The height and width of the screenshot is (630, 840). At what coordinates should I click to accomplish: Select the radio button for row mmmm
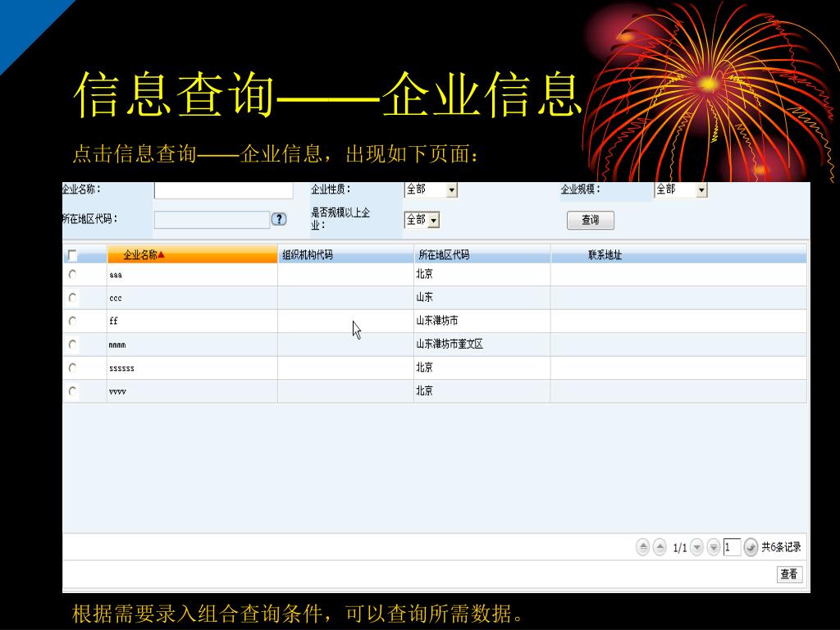point(72,344)
